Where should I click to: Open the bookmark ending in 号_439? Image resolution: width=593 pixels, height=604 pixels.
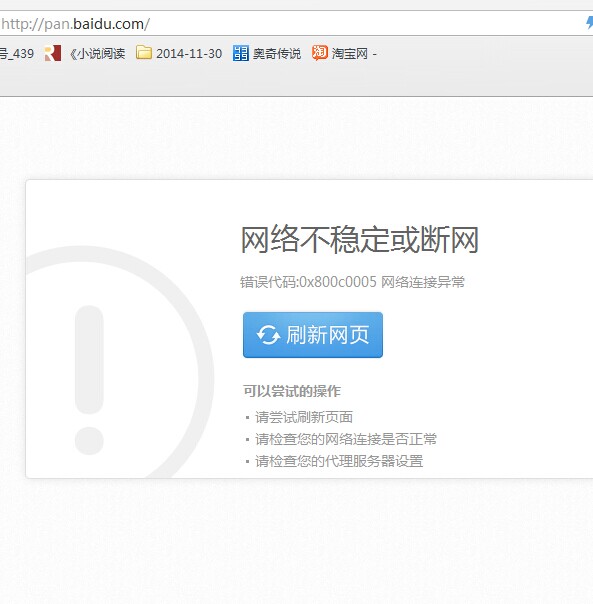(x=17, y=54)
